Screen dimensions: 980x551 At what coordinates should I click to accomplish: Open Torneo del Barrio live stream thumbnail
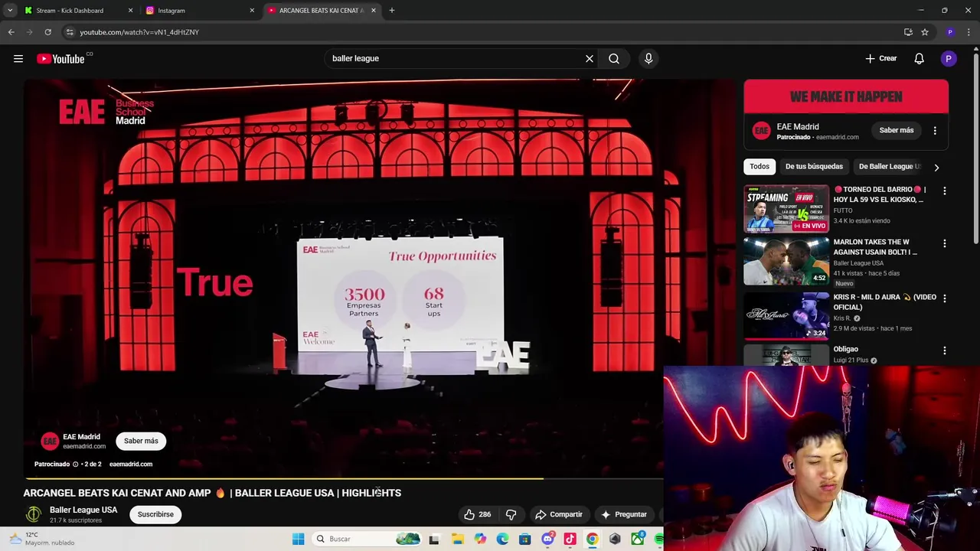tap(786, 208)
